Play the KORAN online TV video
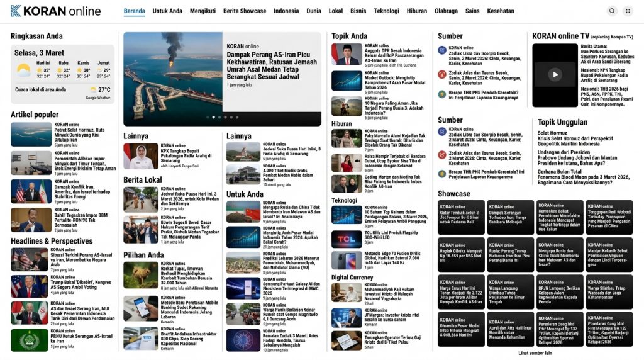This screenshot has height=360, width=644. point(555,74)
